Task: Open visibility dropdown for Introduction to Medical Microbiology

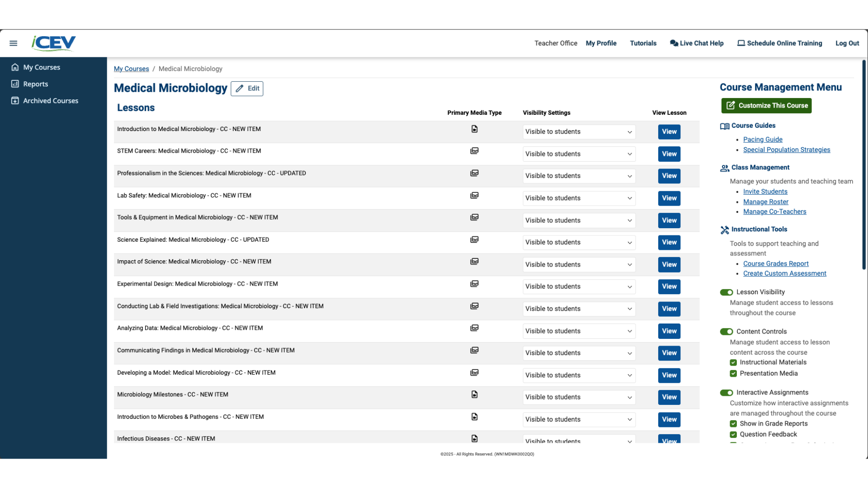Action: tap(579, 132)
